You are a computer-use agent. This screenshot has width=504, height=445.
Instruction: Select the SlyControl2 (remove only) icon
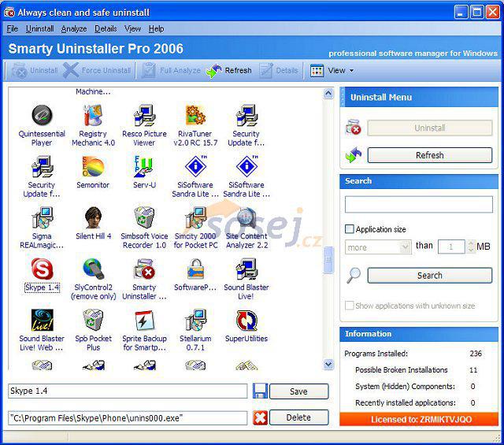click(93, 269)
